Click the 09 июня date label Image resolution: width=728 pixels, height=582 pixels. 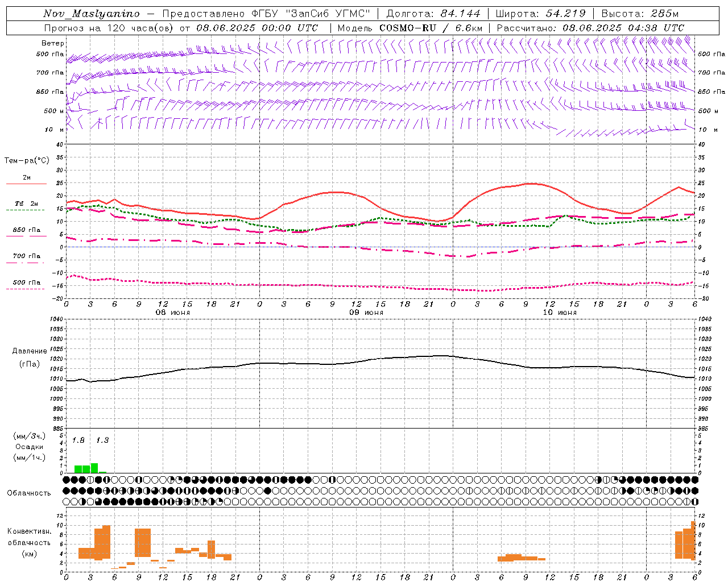tap(366, 313)
